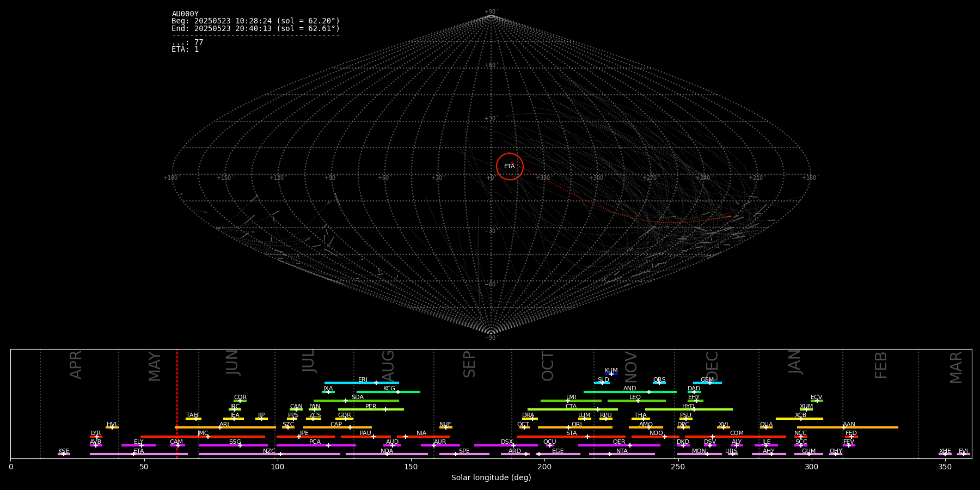The image size is (980, 490).
Task: Select the orange ORI shower bar
Action: pos(575,427)
